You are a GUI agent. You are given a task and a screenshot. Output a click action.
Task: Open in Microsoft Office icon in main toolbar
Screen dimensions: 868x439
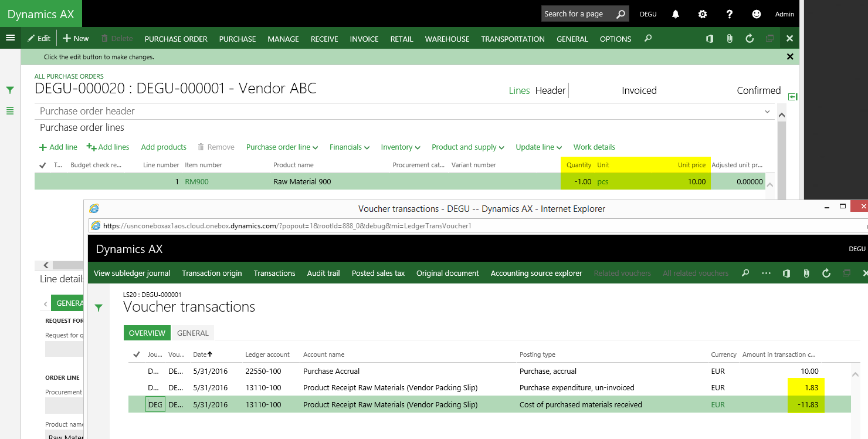point(710,39)
